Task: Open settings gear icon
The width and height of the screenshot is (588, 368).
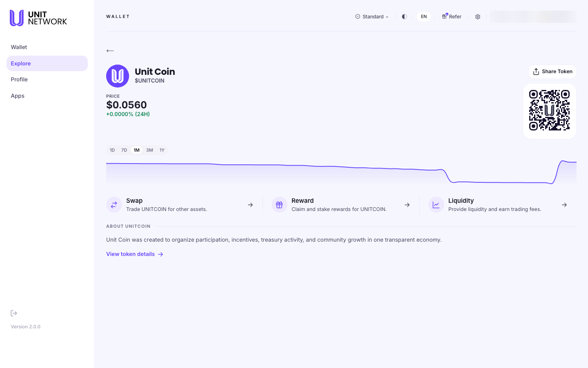Action: [x=478, y=17]
